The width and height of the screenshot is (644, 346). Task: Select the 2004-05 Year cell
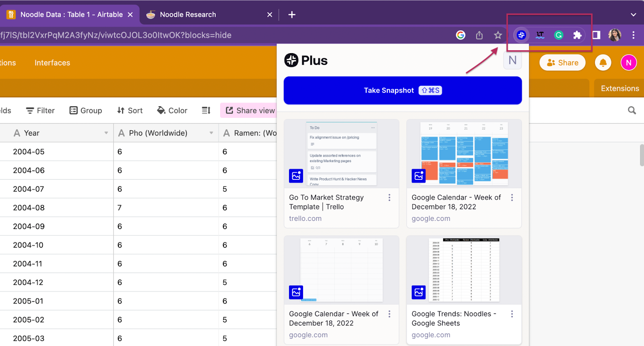(57, 152)
